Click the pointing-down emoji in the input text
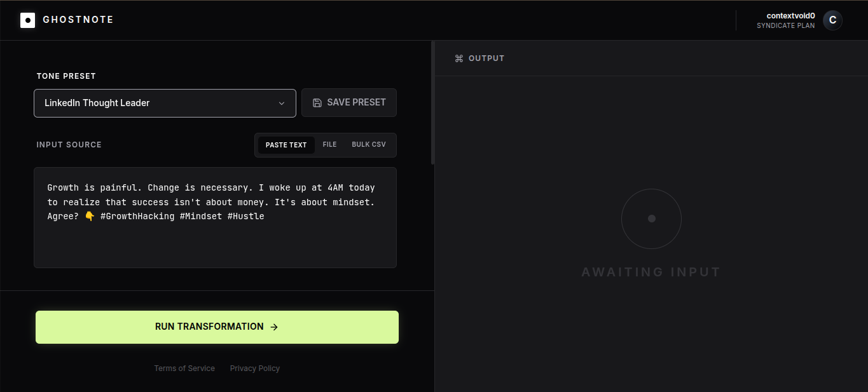 (x=89, y=216)
